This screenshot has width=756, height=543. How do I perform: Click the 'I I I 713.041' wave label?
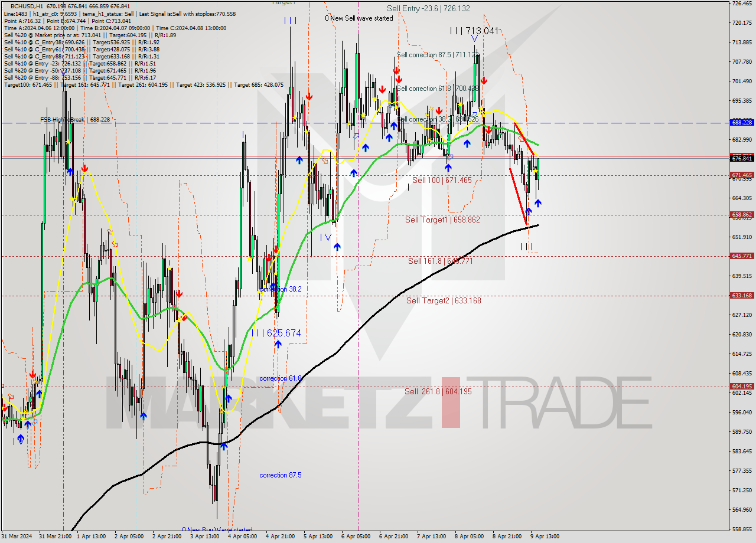(x=474, y=31)
